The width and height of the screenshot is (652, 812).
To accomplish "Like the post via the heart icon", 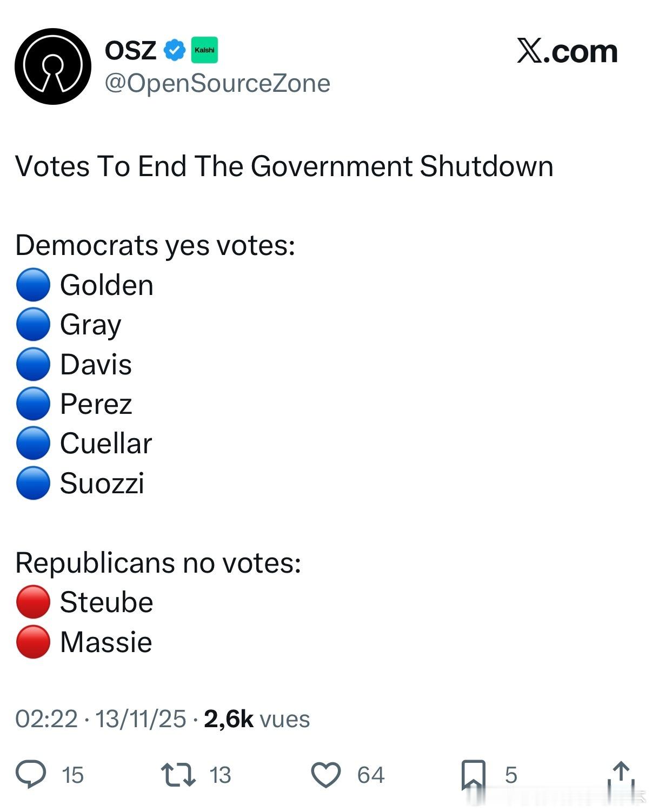I will pyautogui.click(x=327, y=774).
